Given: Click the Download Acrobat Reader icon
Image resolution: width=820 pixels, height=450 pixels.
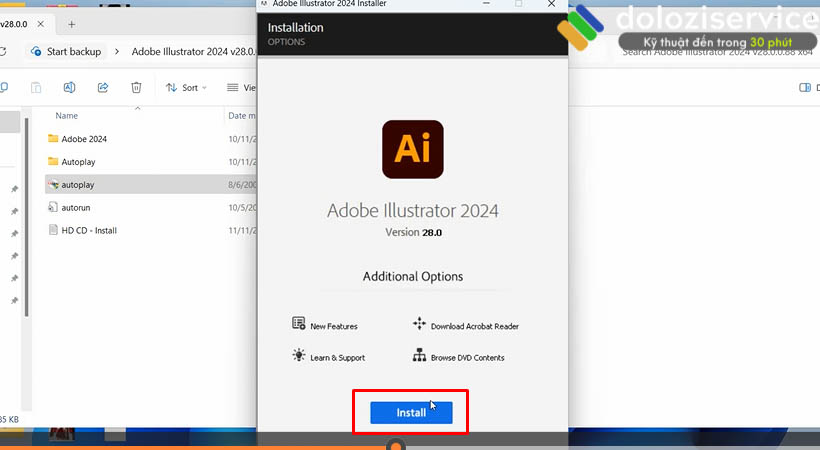Looking at the screenshot, I should [x=419, y=324].
